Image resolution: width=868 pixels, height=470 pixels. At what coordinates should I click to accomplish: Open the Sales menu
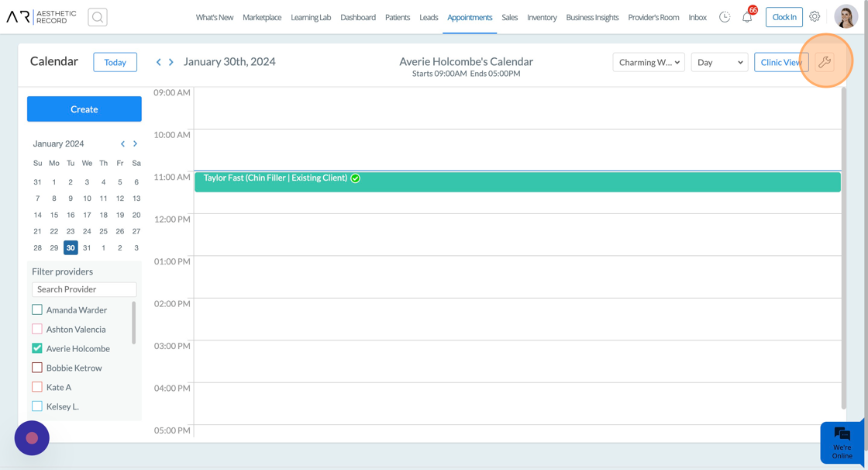pos(510,17)
